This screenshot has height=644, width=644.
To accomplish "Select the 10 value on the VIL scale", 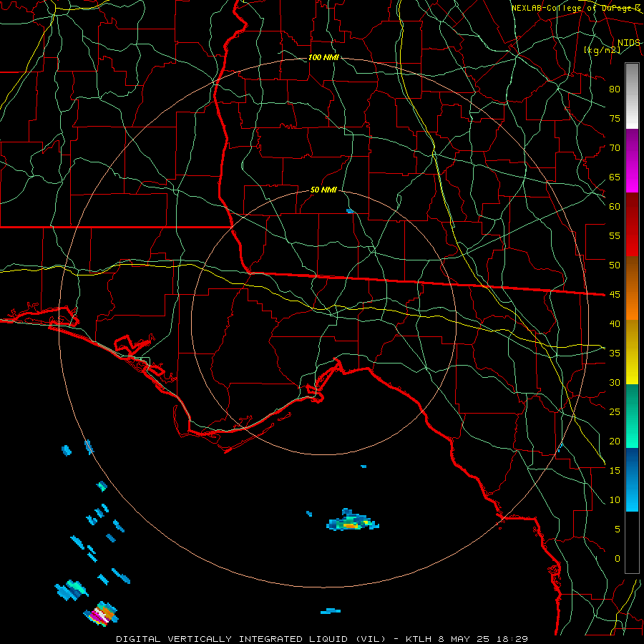I will 615,500.
